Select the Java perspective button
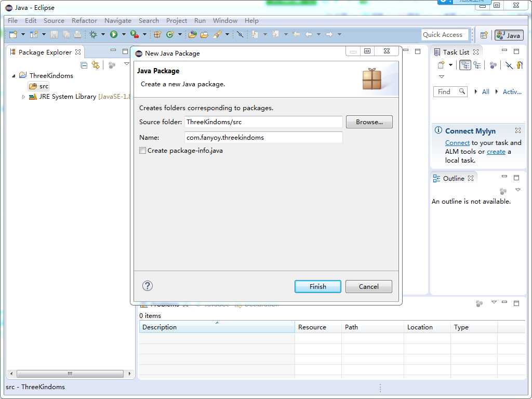This screenshot has height=399, width=532. tap(509, 35)
